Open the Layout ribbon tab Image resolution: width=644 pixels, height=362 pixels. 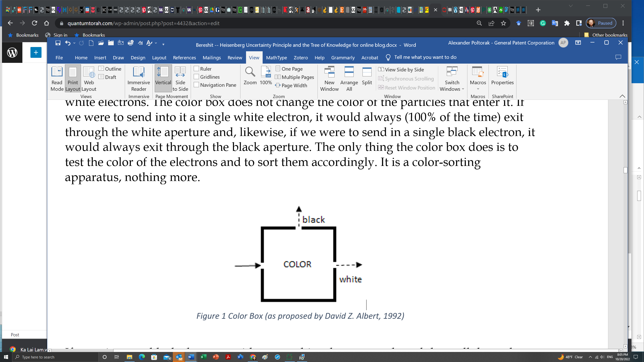coord(159,58)
